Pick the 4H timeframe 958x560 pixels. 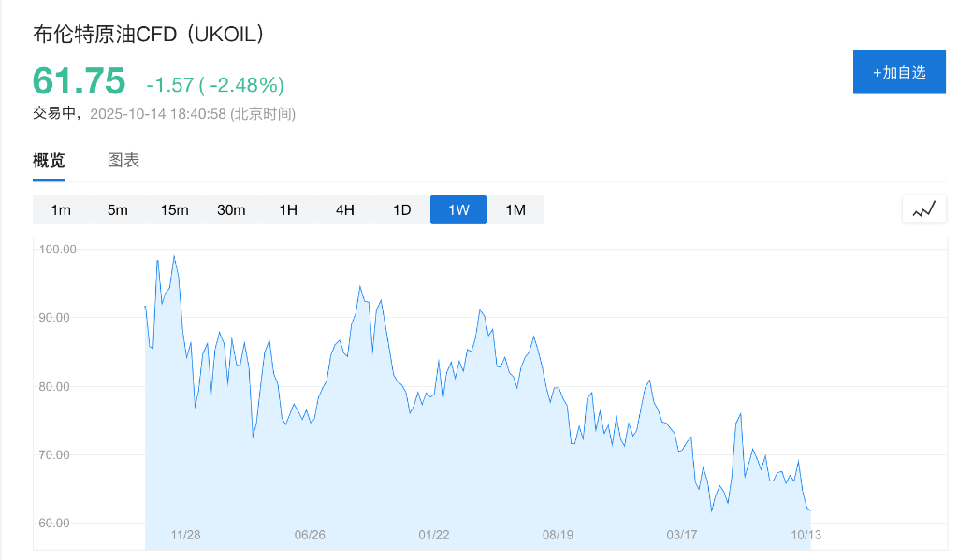(x=345, y=209)
